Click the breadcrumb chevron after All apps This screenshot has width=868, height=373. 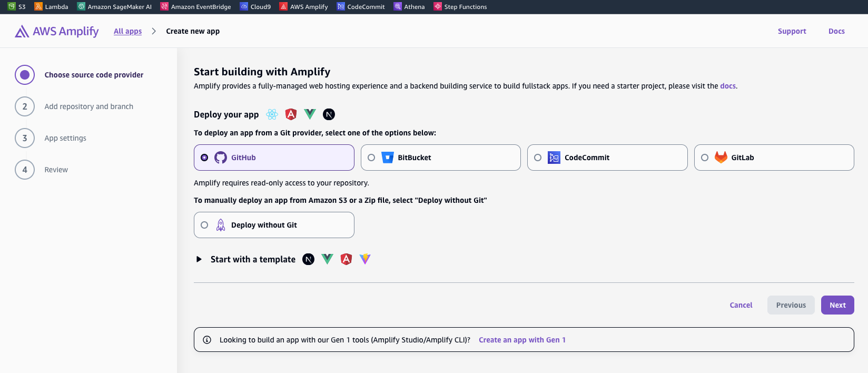point(154,31)
